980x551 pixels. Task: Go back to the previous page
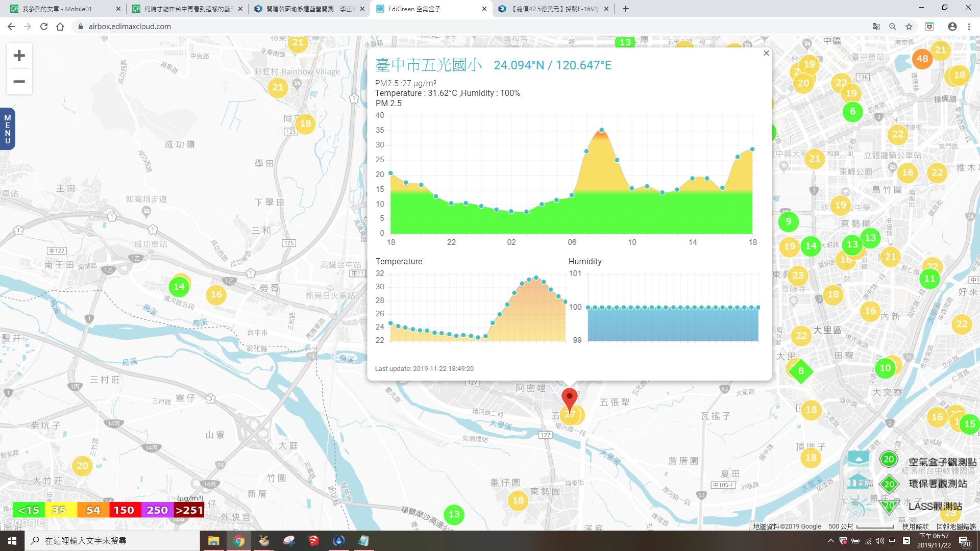coord(11,27)
